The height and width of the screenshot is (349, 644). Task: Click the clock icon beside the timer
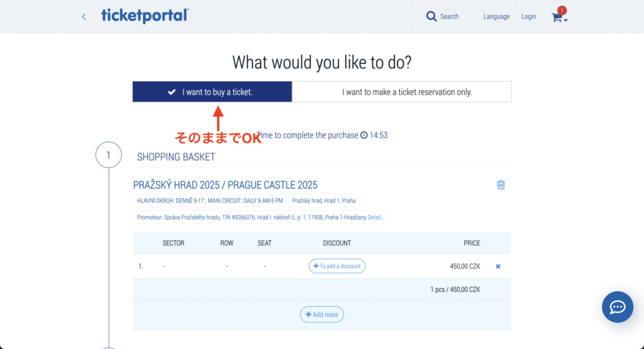(364, 135)
